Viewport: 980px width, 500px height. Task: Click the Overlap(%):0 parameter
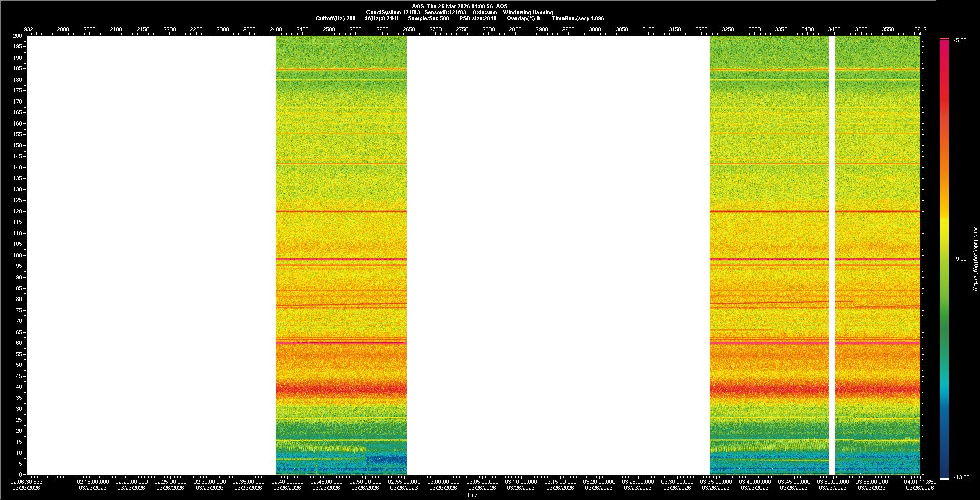click(523, 18)
